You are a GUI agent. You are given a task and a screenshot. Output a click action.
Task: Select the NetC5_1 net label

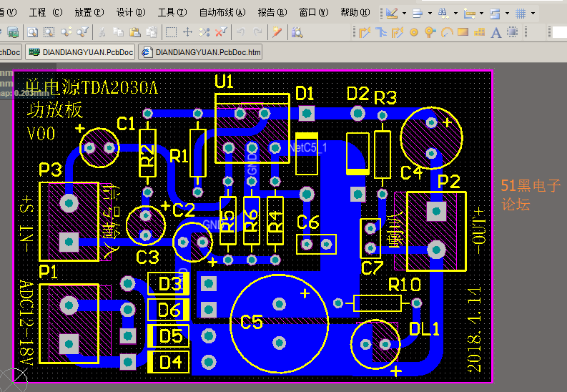click(307, 147)
